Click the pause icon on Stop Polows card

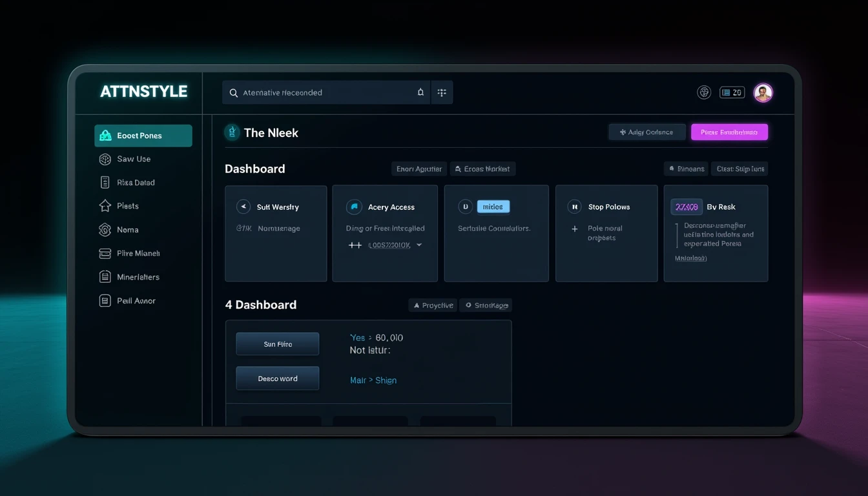coord(574,207)
